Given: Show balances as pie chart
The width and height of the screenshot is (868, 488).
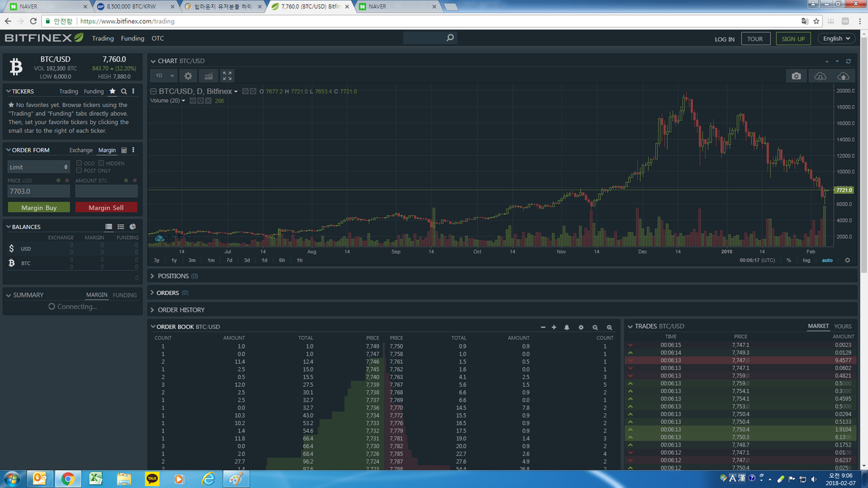Looking at the screenshot, I should pos(133,226).
